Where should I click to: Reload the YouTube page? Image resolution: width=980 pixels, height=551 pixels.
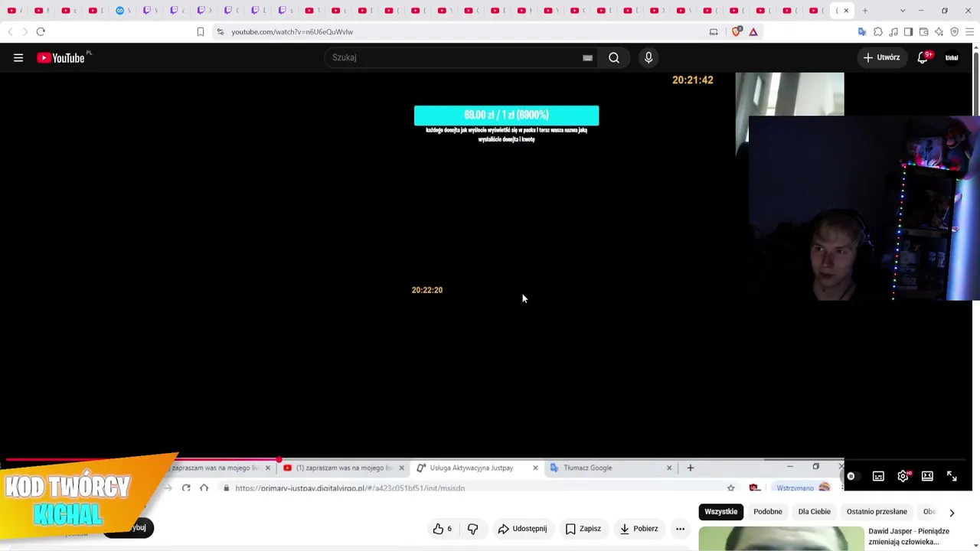tap(41, 32)
